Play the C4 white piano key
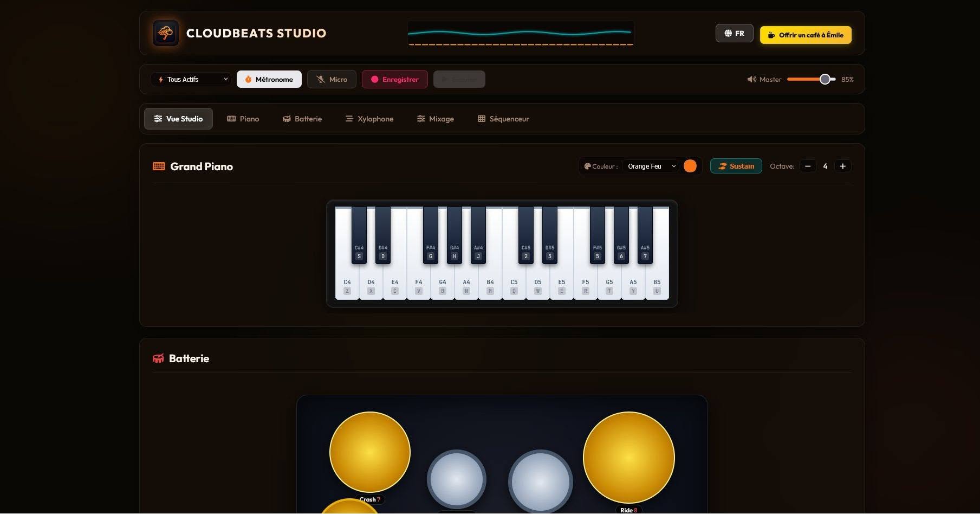 pos(347,282)
